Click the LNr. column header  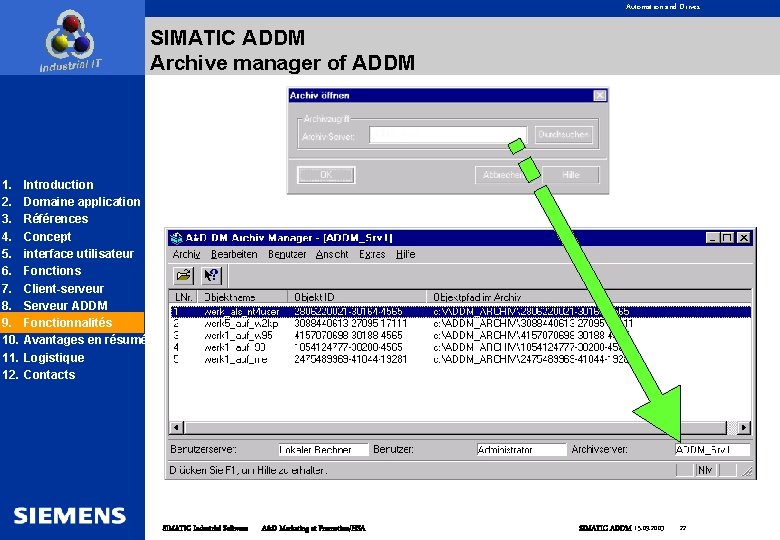coord(183,297)
